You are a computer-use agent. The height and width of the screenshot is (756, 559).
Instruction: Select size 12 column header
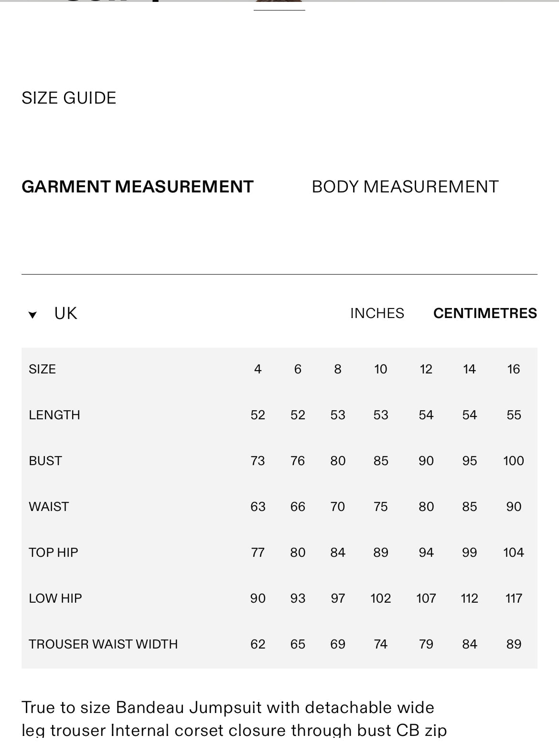[x=426, y=369]
